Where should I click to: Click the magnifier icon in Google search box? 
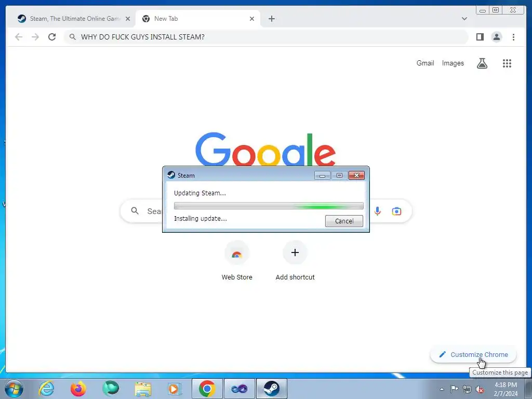135,211
